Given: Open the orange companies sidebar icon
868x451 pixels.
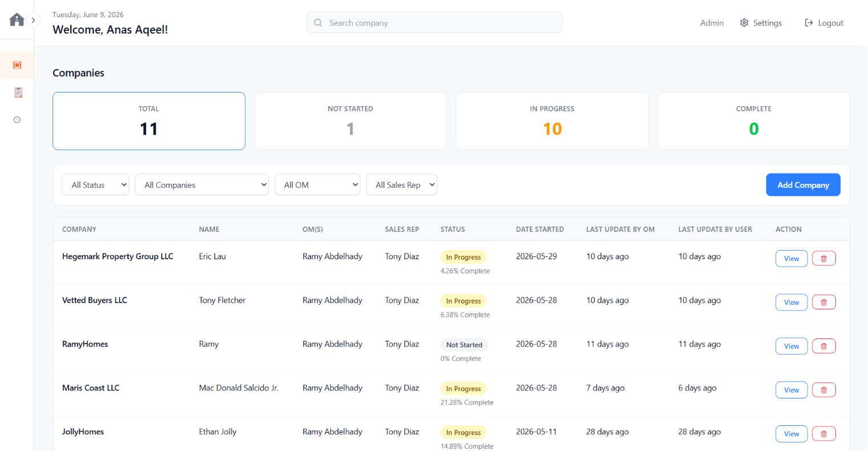Looking at the screenshot, I should (x=17, y=65).
